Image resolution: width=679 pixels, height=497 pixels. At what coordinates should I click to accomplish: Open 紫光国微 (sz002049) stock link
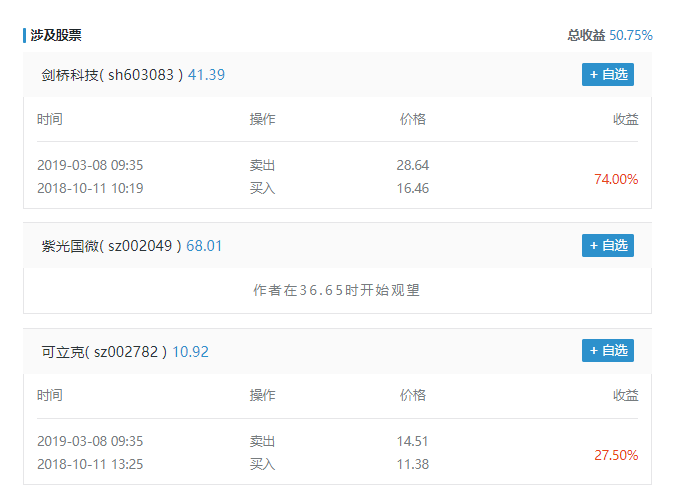(x=112, y=246)
